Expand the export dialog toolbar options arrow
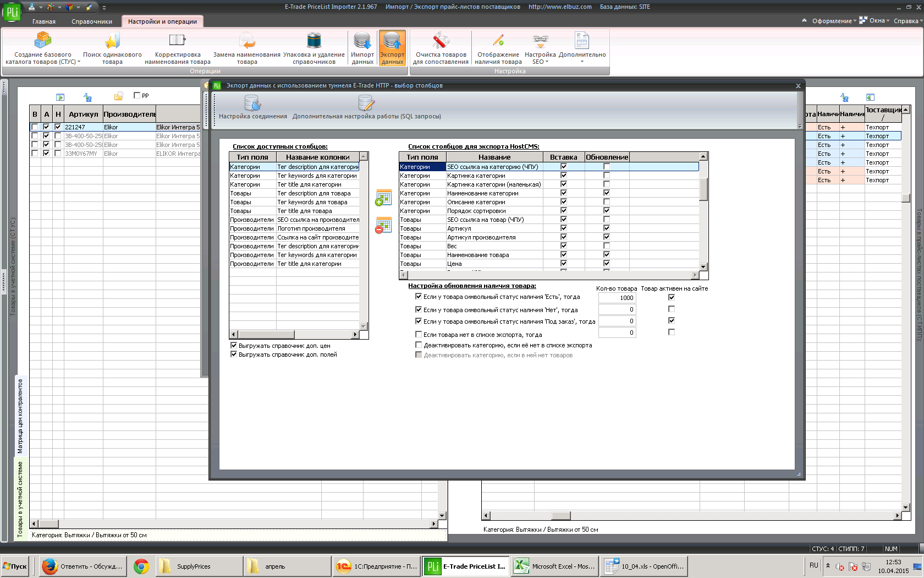This screenshot has width=924, height=578. 800,127
